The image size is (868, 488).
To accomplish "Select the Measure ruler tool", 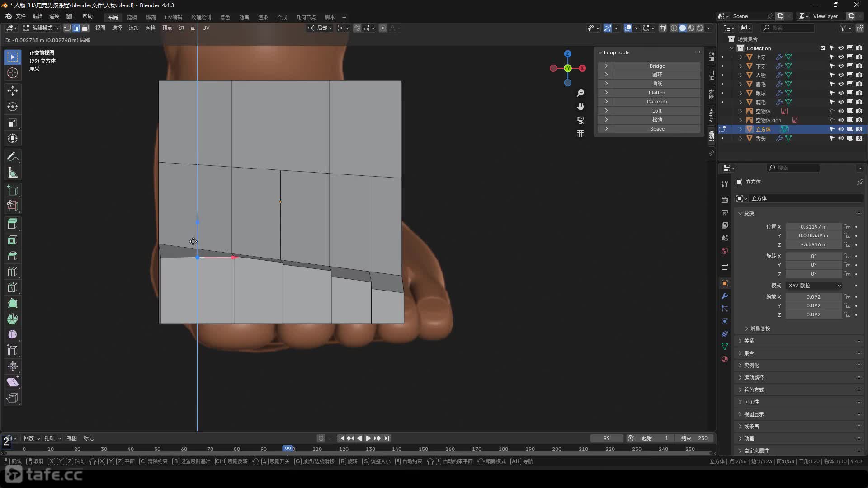I will pyautogui.click(x=13, y=173).
